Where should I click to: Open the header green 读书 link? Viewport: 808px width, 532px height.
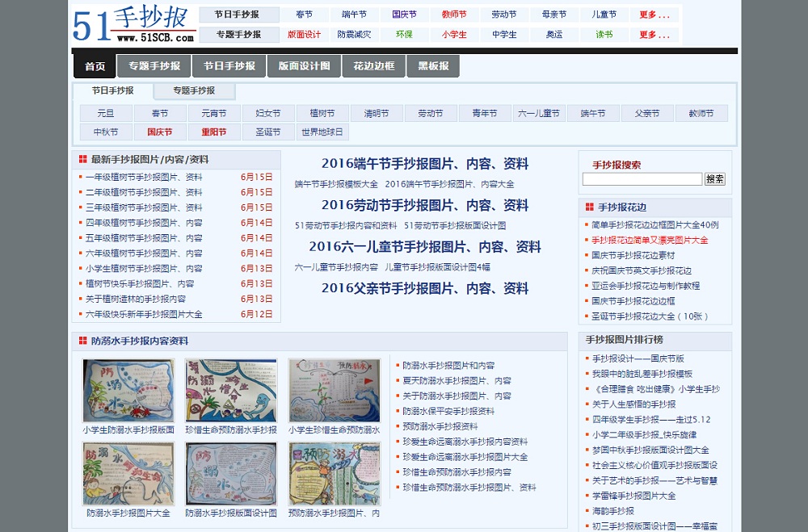pyautogui.click(x=604, y=35)
